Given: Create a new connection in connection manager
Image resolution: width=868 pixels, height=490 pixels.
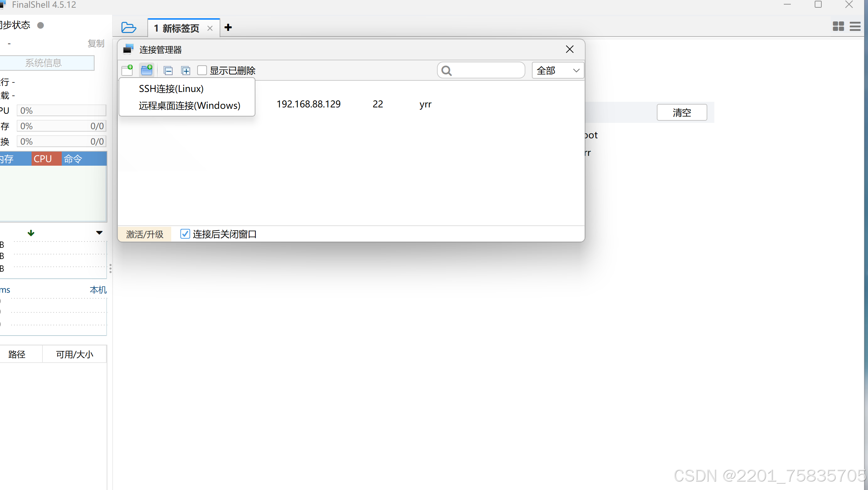Looking at the screenshot, I should click(x=127, y=70).
